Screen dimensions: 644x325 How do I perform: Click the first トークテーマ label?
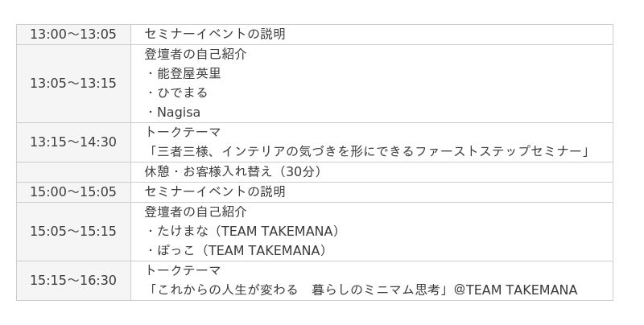(183, 133)
